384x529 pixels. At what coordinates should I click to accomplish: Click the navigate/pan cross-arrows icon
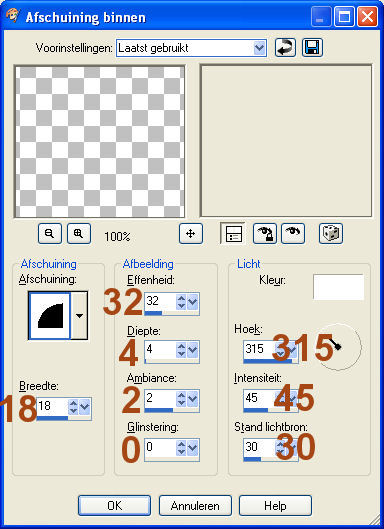coord(191,233)
